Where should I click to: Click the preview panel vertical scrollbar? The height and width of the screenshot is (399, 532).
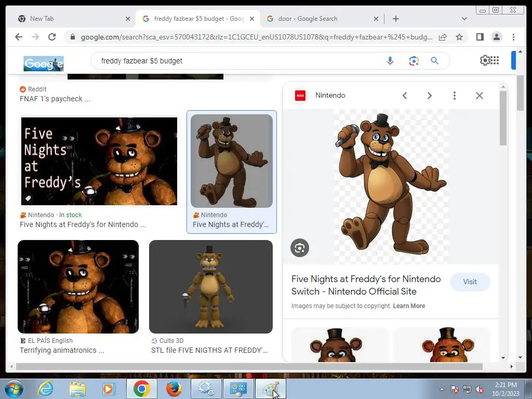pos(503,118)
